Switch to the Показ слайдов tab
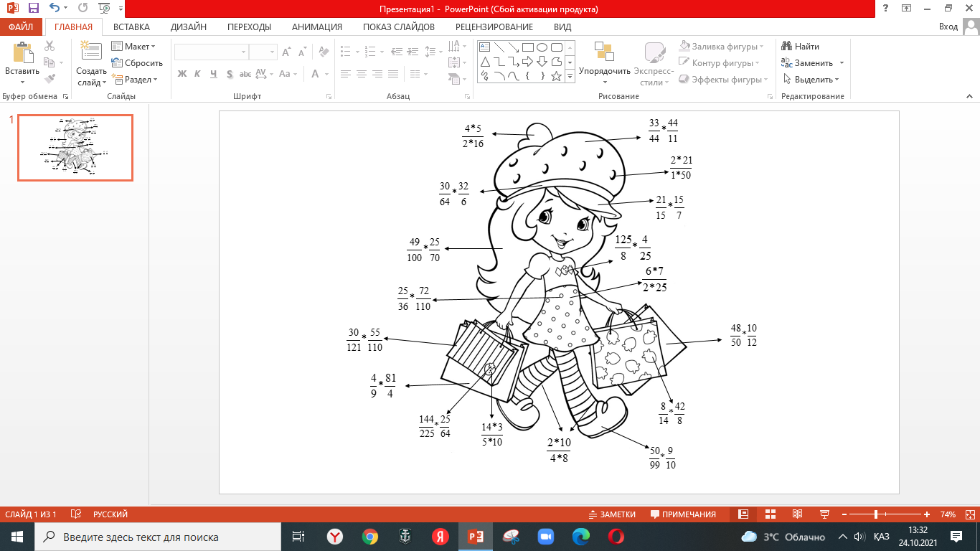 pos(399,27)
